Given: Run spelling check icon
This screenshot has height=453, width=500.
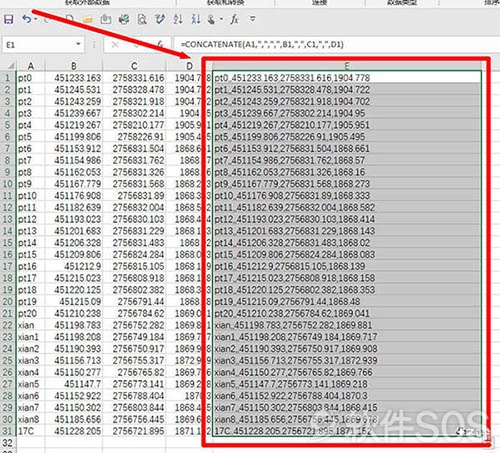Looking at the screenshot, I should [x=160, y=19].
